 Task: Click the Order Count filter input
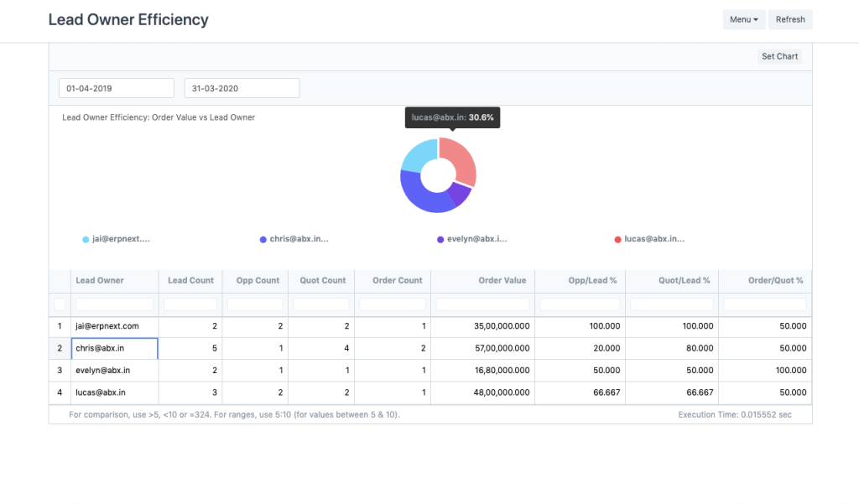click(392, 304)
